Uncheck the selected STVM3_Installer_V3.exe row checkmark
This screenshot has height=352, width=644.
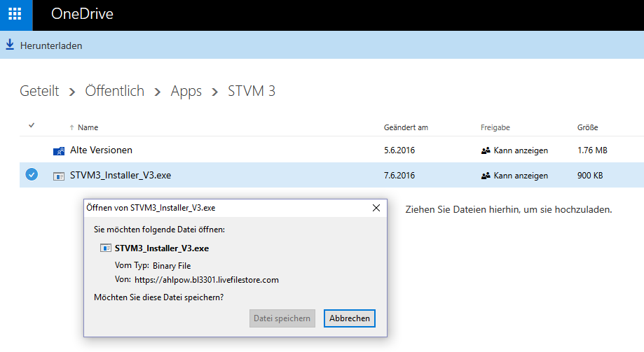pyautogui.click(x=32, y=175)
